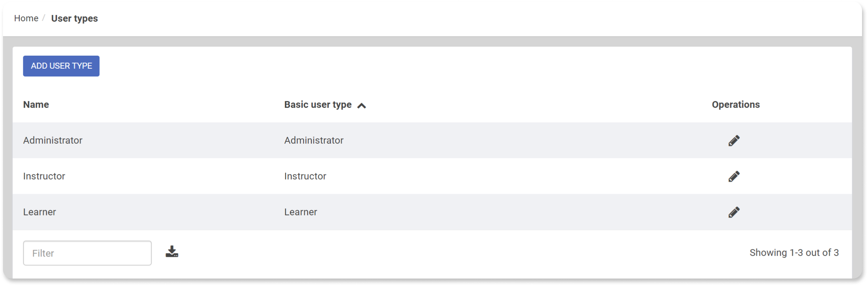Toggle sort arrow beside Basic user type

coord(362,106)
